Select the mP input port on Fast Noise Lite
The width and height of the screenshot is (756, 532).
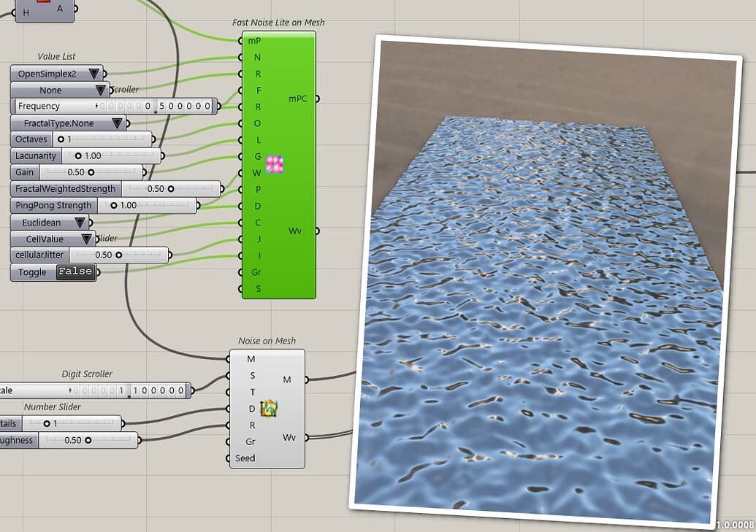(242, 41)
